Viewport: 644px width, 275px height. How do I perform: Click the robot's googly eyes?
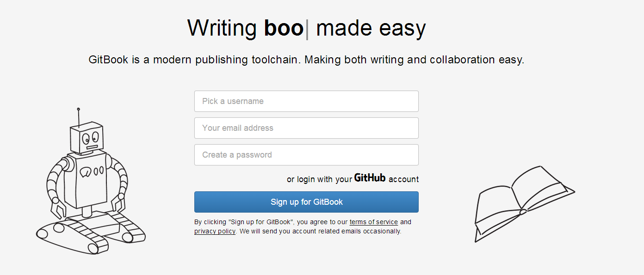point(90,137)
